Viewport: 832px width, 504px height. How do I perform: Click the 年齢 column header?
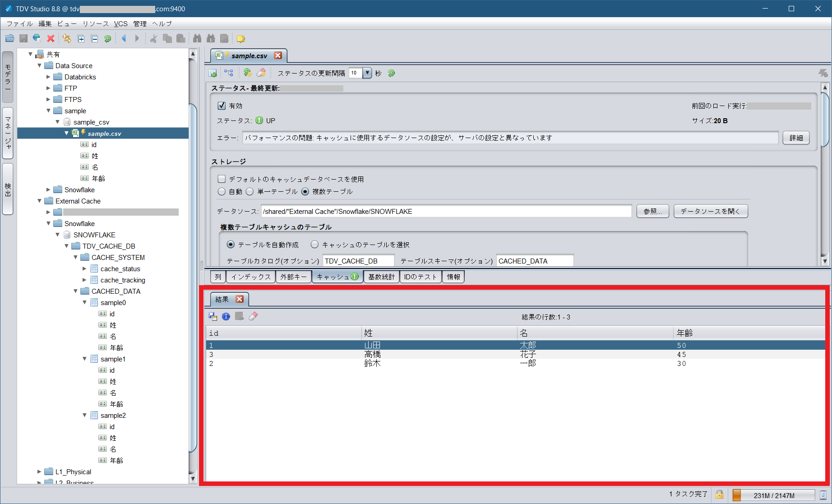[749, 333]
